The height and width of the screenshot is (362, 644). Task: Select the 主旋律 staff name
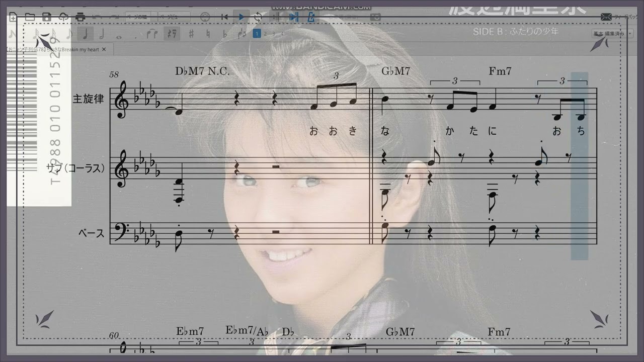tap(89, 99)
